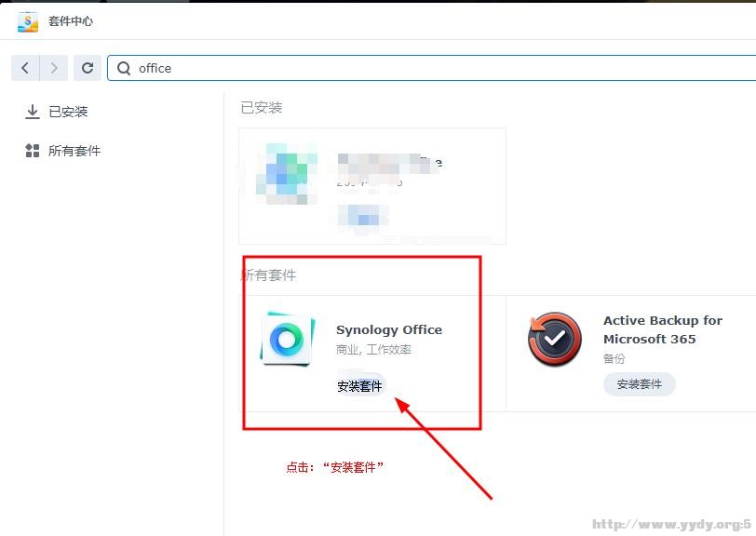Refresh the package list
This screenshot has width=756, height=536.
[x=88, y=68]
